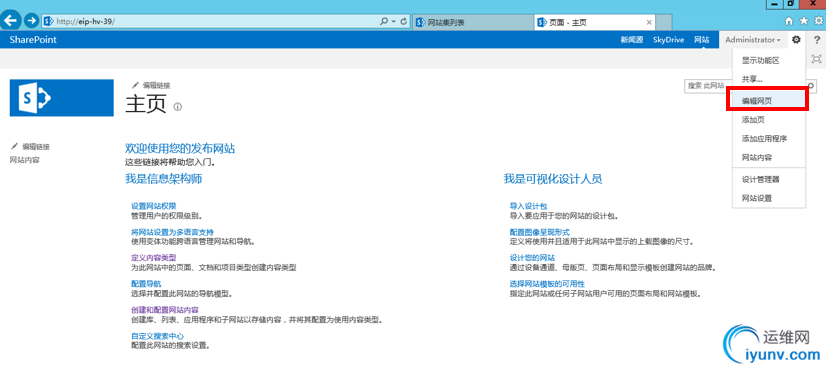Click the 新闻源 top bar link
826x371 pixels.
632,40
